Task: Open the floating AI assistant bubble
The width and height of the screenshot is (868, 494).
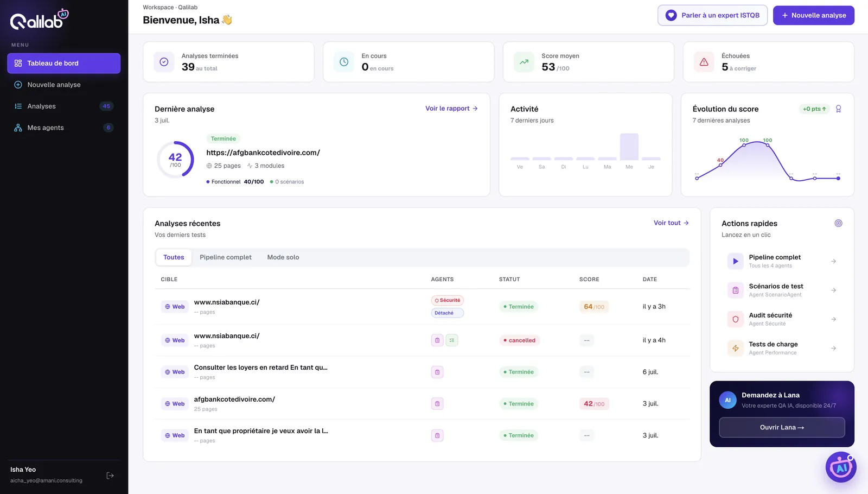Action: tap(841, 467)
